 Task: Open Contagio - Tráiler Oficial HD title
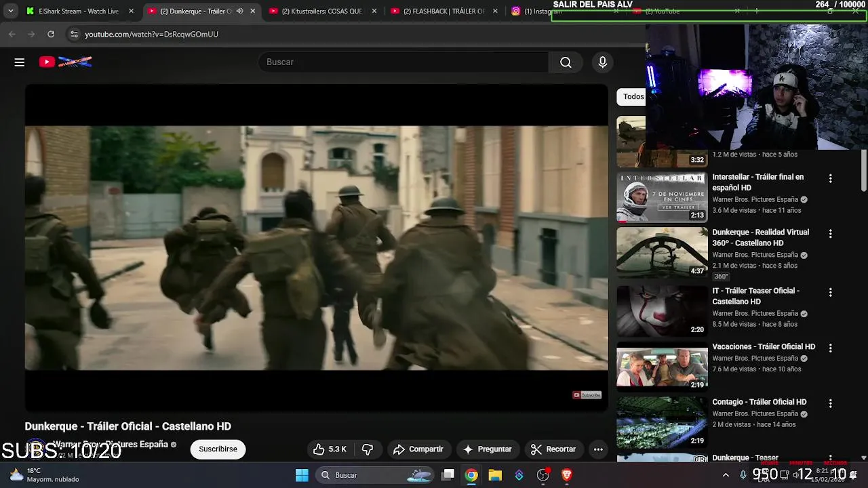point(759,403)
